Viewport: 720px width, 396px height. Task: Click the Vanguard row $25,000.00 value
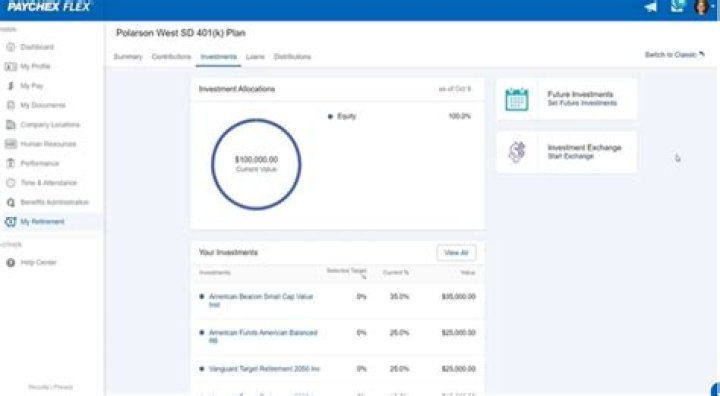pyautogui.click(x=458, y=369)
